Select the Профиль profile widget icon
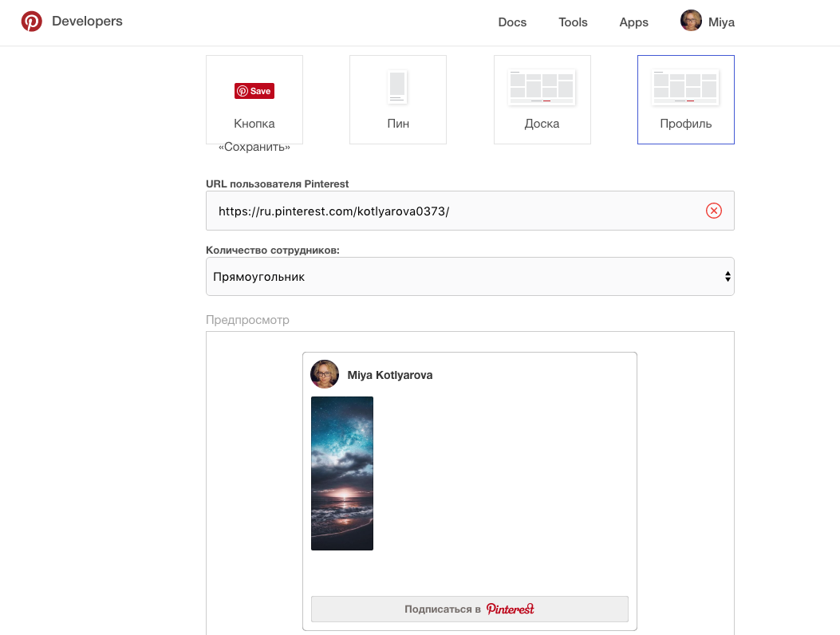The width and height of the screenshot is (840, 635). tap(685, 87)
